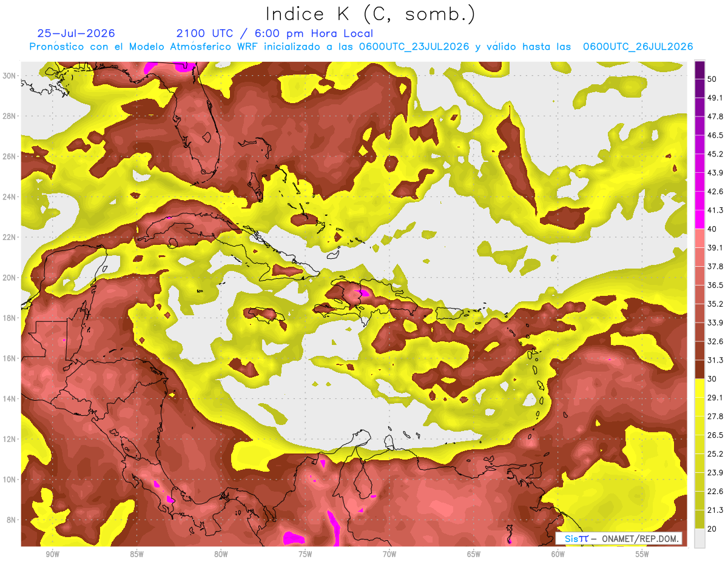Click the 22N latitude axis label
This screenshot has width=728, height=562.
tap(10, 237)
